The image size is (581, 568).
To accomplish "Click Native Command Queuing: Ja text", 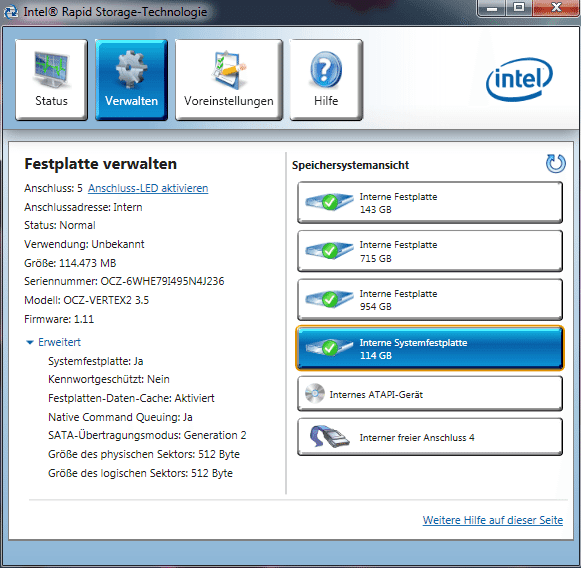I will click(120, 417).
